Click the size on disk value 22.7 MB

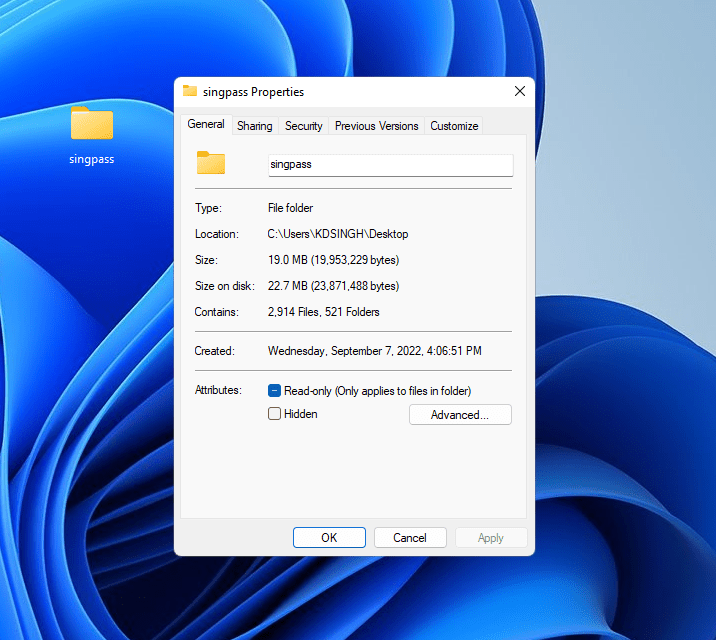[x=333, y=286]
